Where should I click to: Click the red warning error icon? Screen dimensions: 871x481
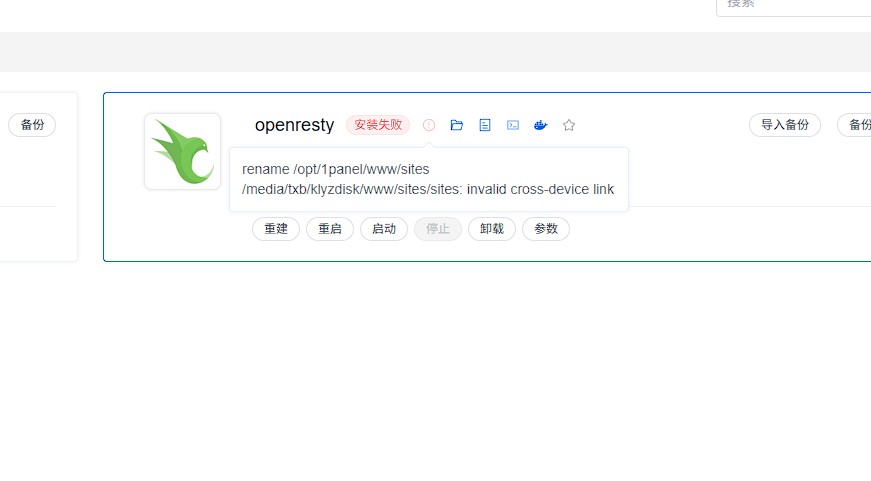429,125
